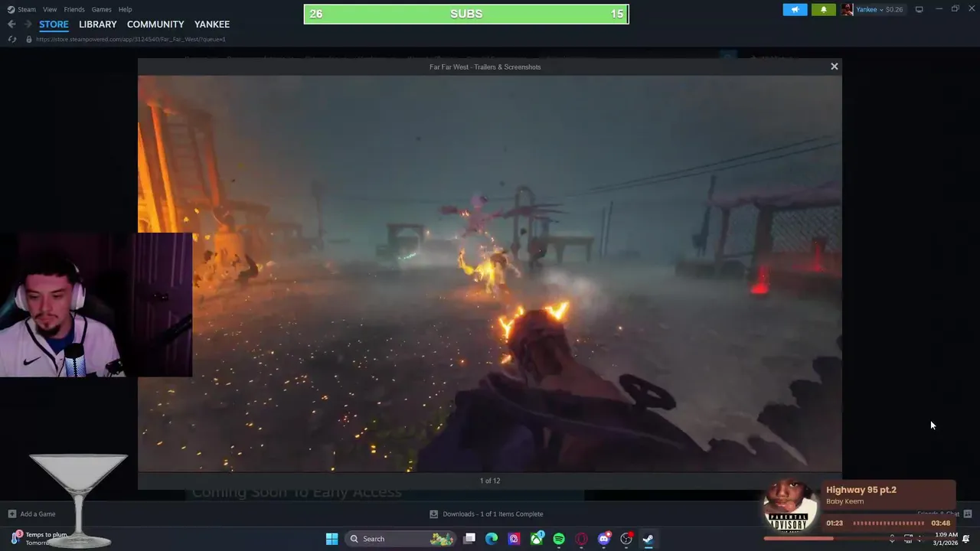This screenshot has width=980, height=551.
Task: Open the Games menu
Action: [101, 9]
